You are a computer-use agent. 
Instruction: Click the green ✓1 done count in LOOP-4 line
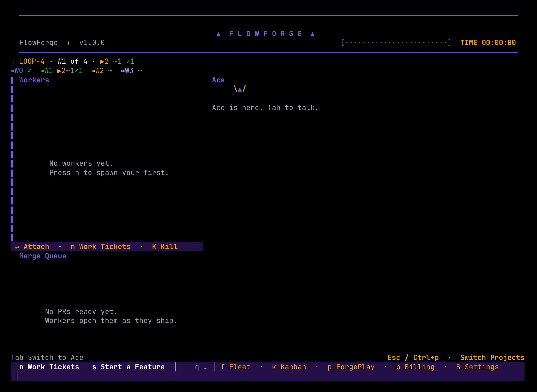(x=130, y=61)
